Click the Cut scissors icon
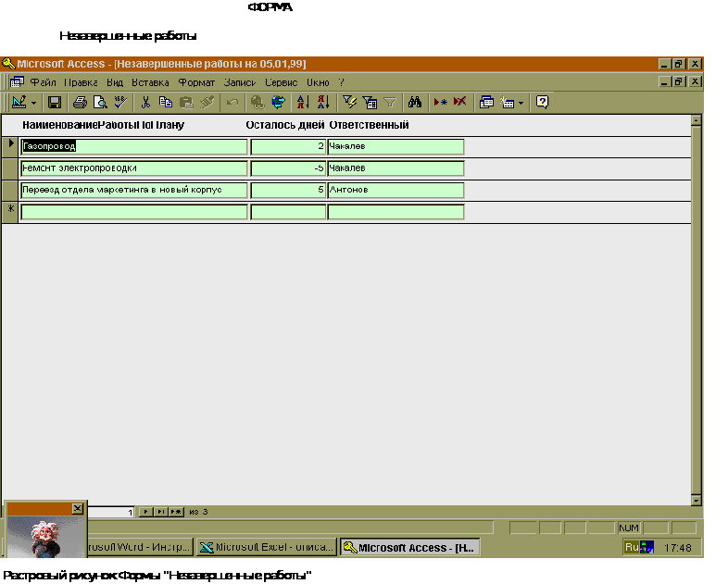This screenshot has height=584, width=728. pos(145,103)
